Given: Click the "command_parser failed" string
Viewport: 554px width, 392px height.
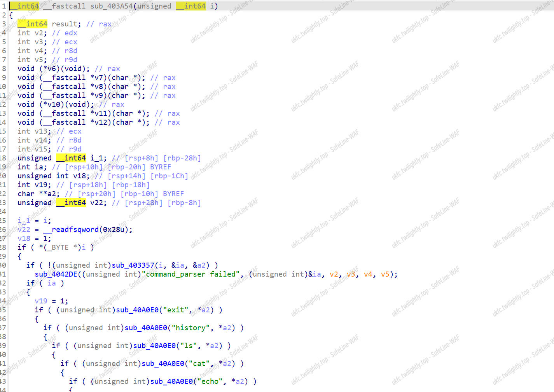Looking at the screenshot, I should [x=191, y=274].
